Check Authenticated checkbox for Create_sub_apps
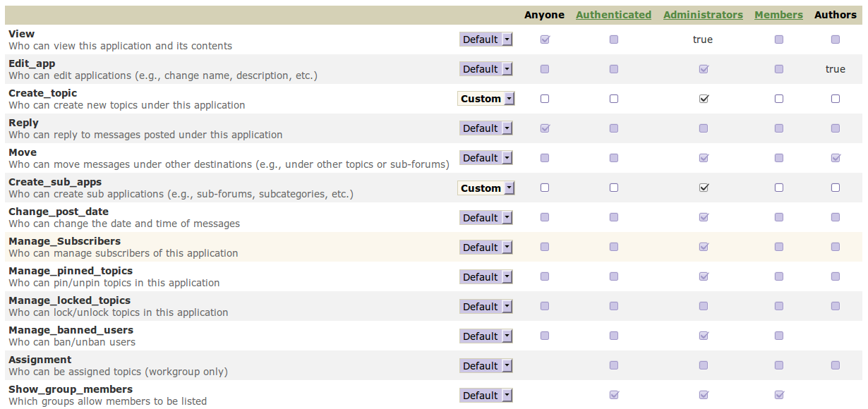The width and height of the screenshot is (868, 409). tap(614, 188)
